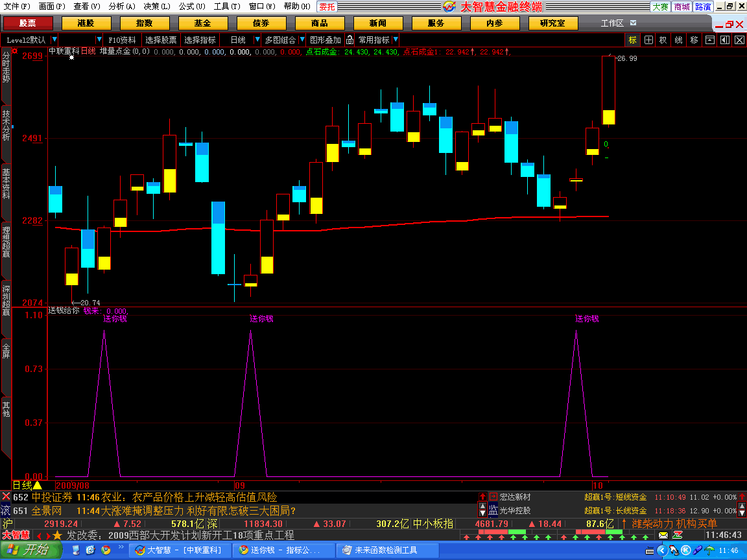Switch to the 基金 tab
Image resolution: width=747 pixels, height=560 pixels.
(203, 23)
